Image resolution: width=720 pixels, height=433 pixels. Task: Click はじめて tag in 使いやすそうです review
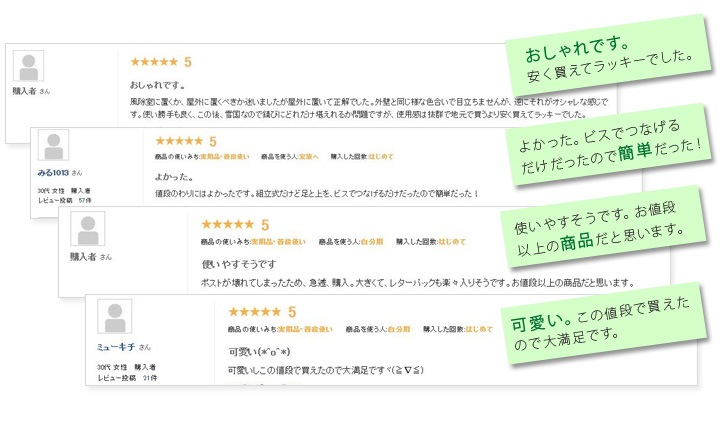coord(449,241)
